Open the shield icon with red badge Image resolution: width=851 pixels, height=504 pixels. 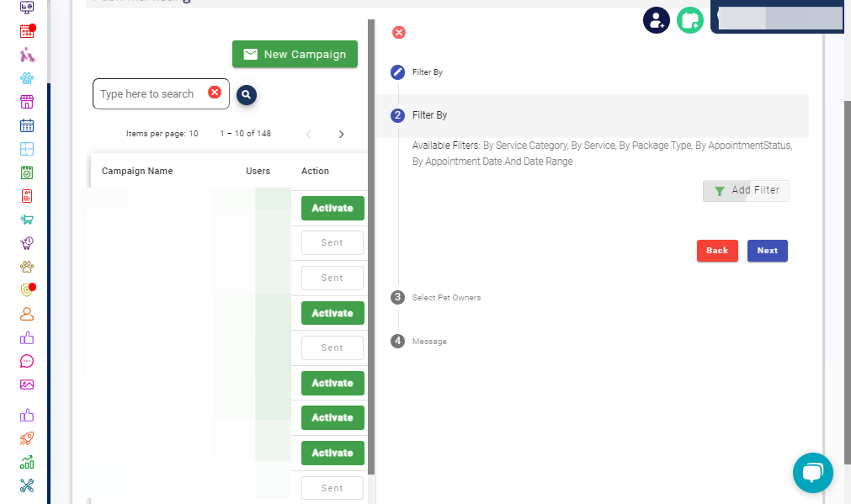[x=27, y=289]
